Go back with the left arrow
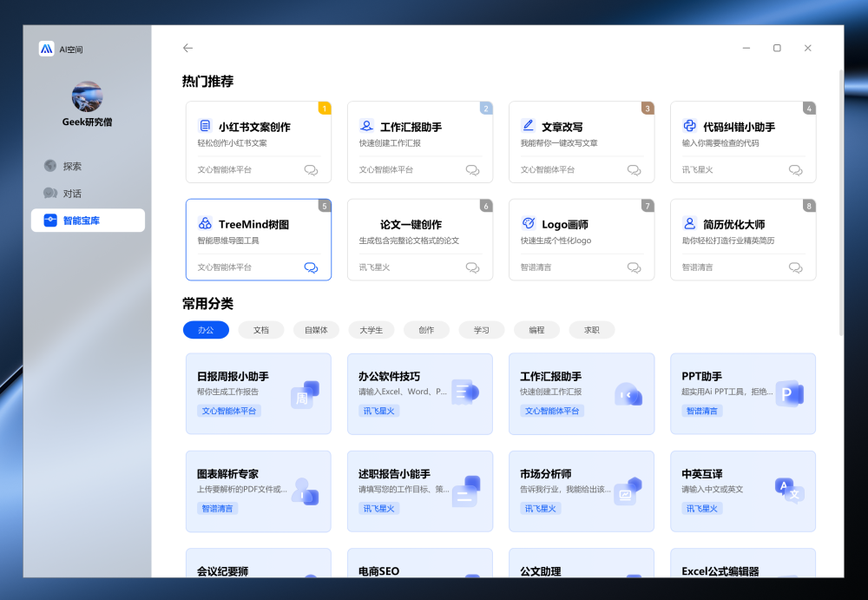The width and height of the screenshot is (868, 600). click(x=187, y=49)
